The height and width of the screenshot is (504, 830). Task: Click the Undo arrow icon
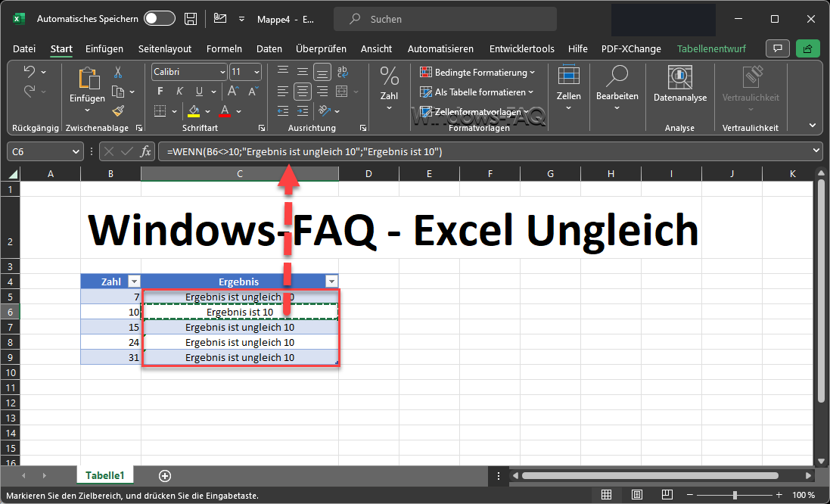point(30,72)
